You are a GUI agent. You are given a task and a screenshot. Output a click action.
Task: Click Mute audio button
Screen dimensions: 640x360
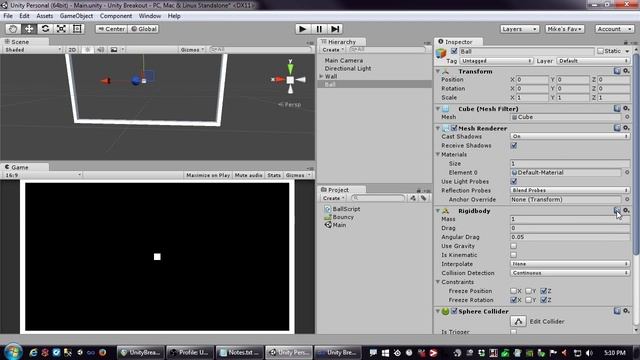[x=249, y=175]
